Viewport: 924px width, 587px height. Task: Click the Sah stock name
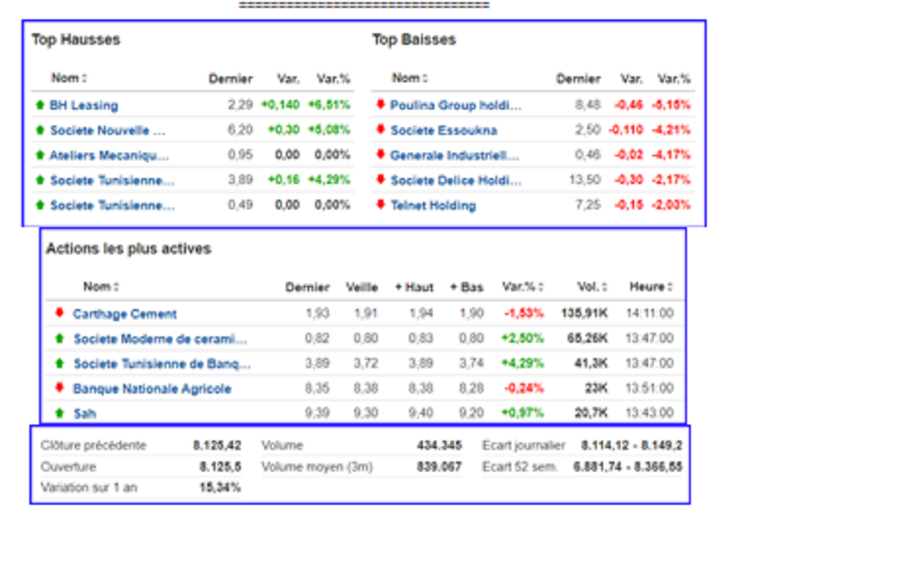coord(85,413)
